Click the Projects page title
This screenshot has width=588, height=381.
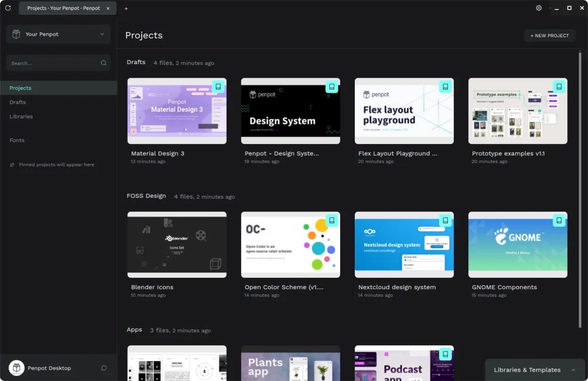[144, 35]
